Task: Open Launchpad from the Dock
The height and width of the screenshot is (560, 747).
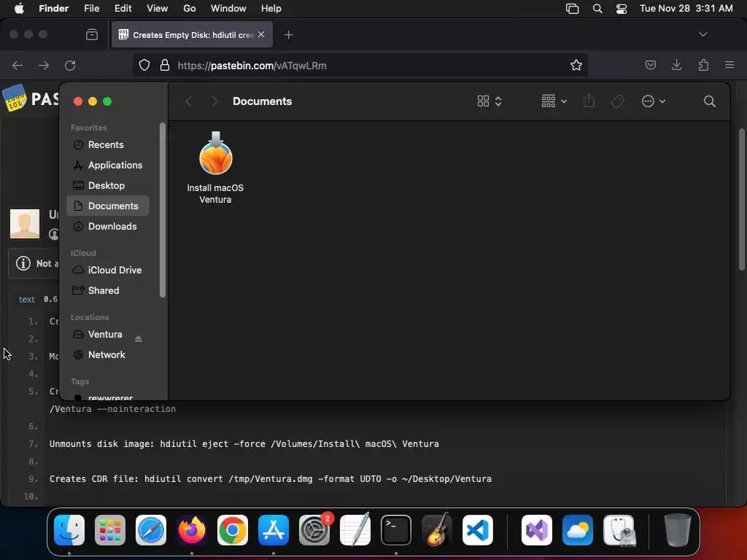Action: (x=110, y=531)
